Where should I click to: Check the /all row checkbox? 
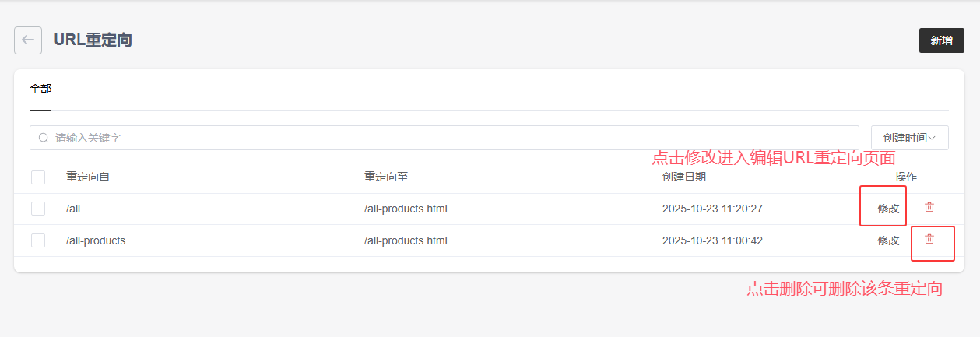(x=38, y=209)
